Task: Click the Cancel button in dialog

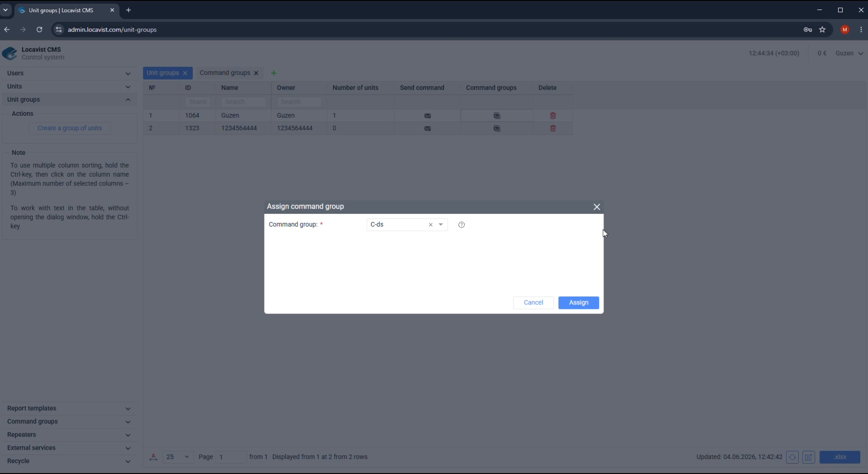Action: point(533,303)
